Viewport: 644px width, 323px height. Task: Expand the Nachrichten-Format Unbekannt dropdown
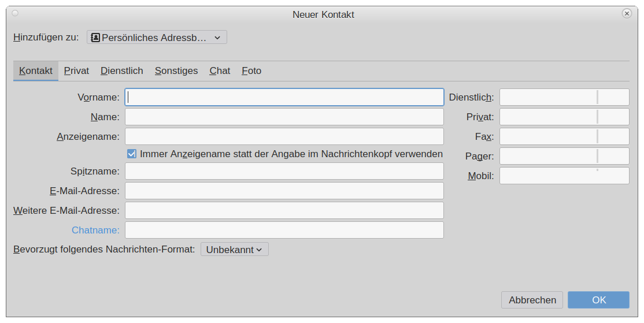[234, 250]
